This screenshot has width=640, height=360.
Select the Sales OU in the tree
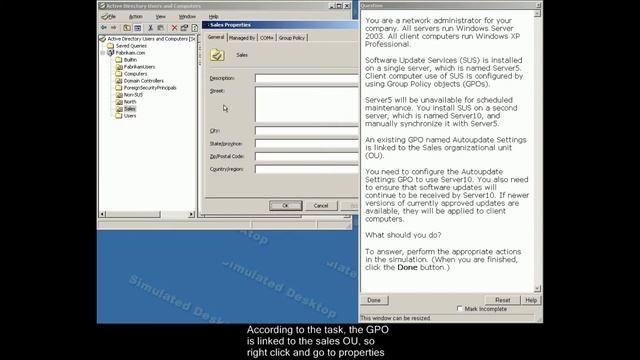click(x=130, y=109)
